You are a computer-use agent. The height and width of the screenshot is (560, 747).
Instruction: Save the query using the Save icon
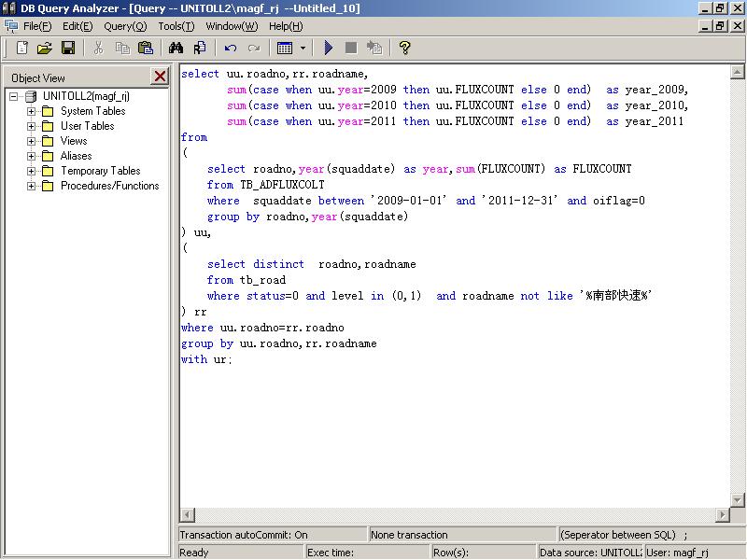[x=69, y=48]
